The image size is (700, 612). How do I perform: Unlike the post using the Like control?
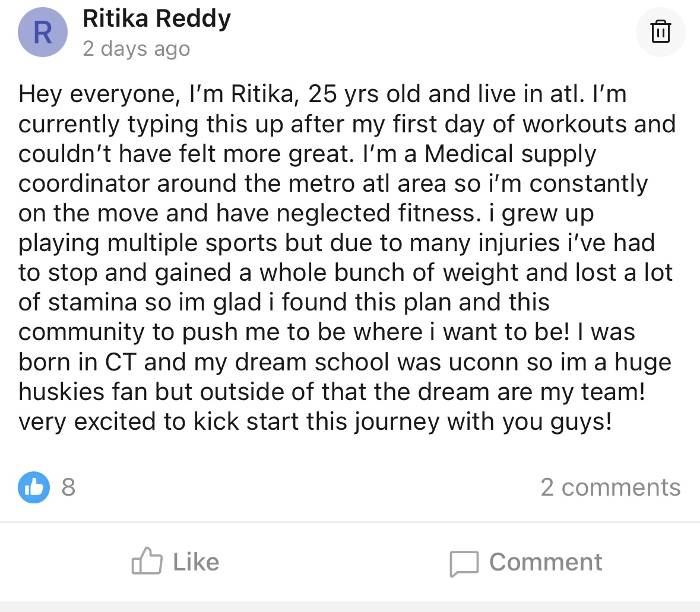[x=176, y=562]
